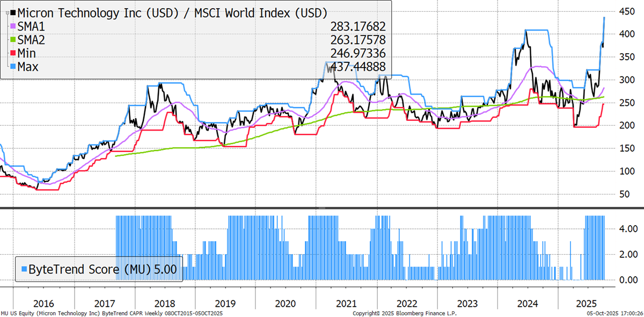Click the Bloomberg Finance L.P. copyright text
Image resolution: width=644 pixels, height=317 pixels.
coord(397,313)
